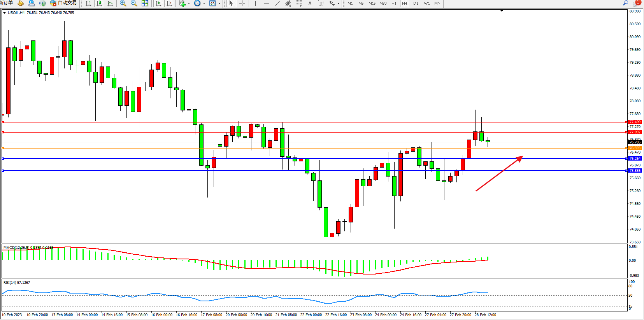Toggle candlestick chart display mode
This screenshot has width=644, height=320.
(x=100, y=3)
